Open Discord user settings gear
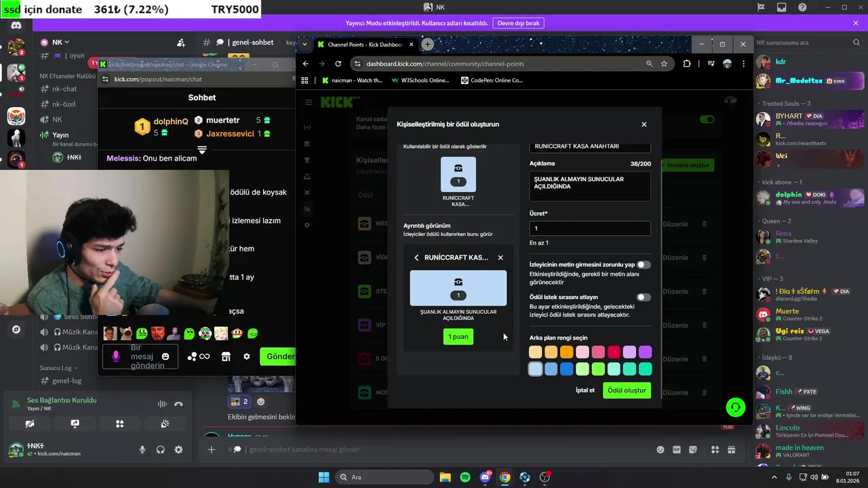This screenshot has height=488, width=868. [178, 449]
